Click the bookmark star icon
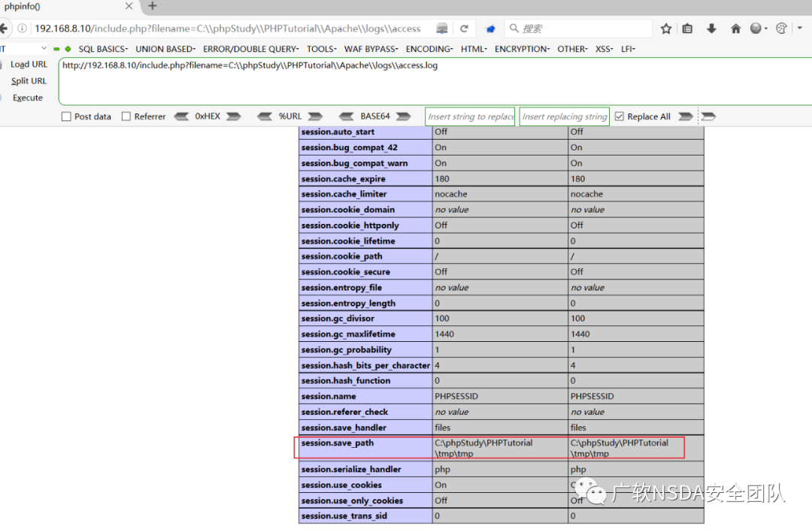812x529 pixels. tap(666, 29)
